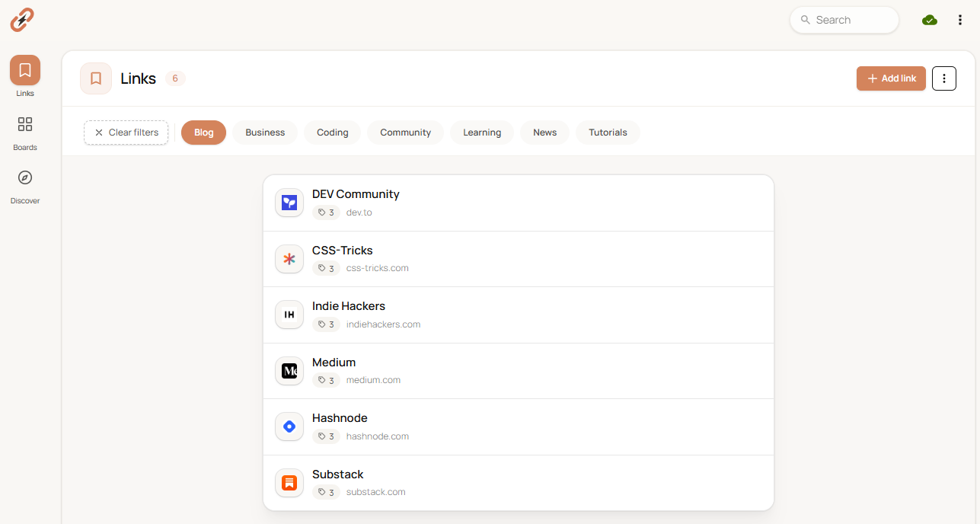
Task: Click the tag count on Hashnode
Action: (326, 436)
